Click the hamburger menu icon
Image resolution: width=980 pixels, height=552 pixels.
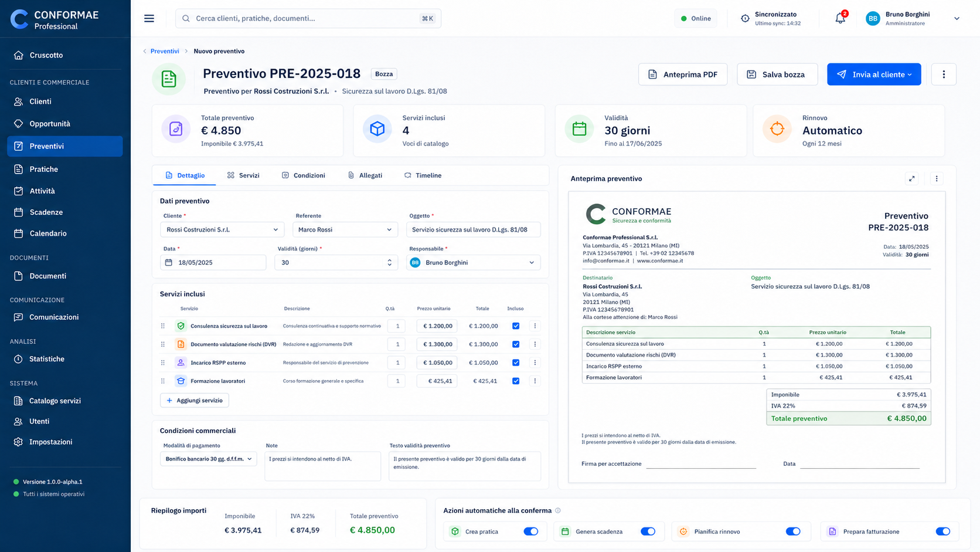click(149, 18)
